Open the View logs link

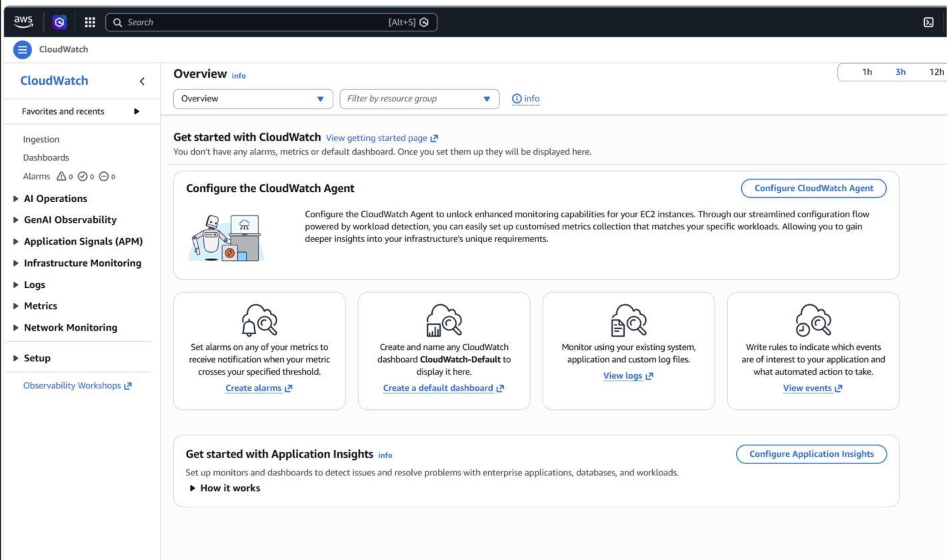coord(628,376)
